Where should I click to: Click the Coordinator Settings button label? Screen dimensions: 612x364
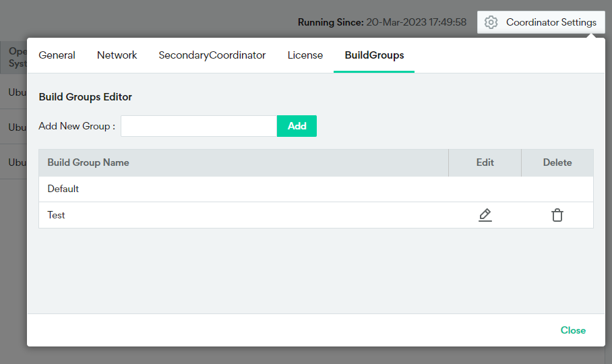click(551, 22)
